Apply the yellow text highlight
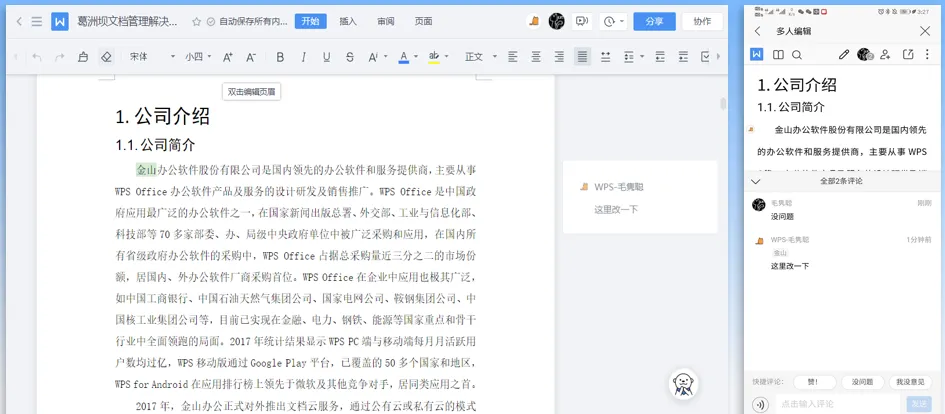This screenshot has width=945, height=414. (x=434, y=57)
